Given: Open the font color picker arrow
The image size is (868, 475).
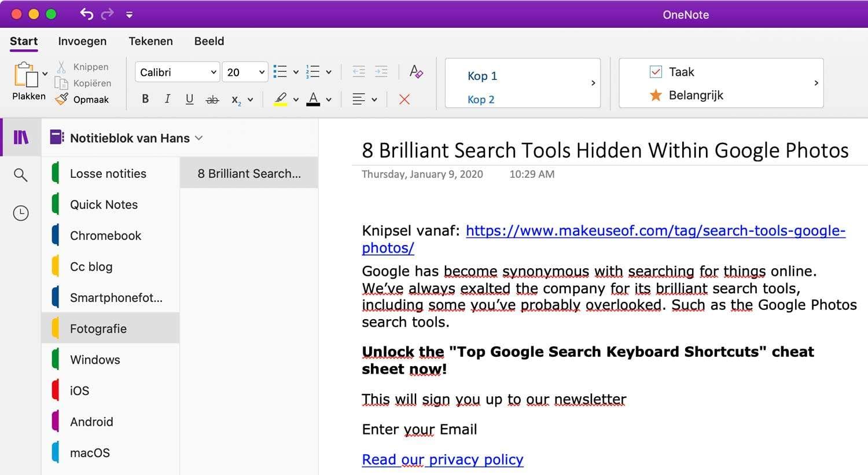Looking at the screenshot, I should 329,100.
